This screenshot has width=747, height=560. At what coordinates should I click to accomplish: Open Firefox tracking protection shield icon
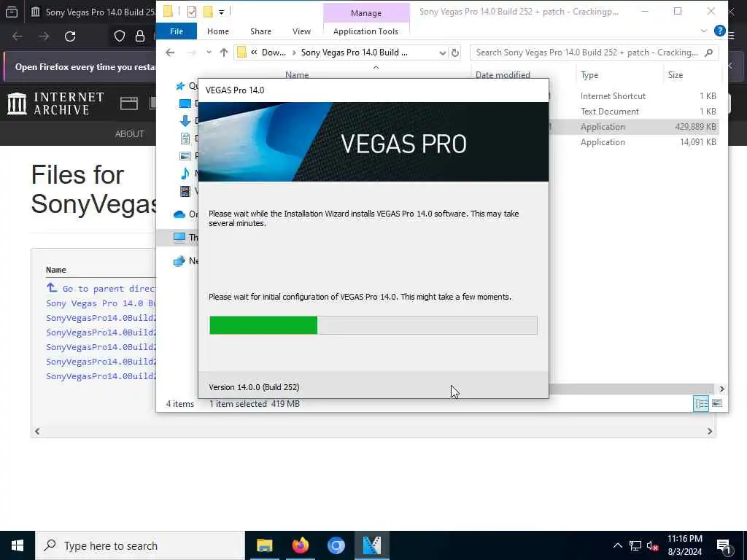tap(120, 36)
